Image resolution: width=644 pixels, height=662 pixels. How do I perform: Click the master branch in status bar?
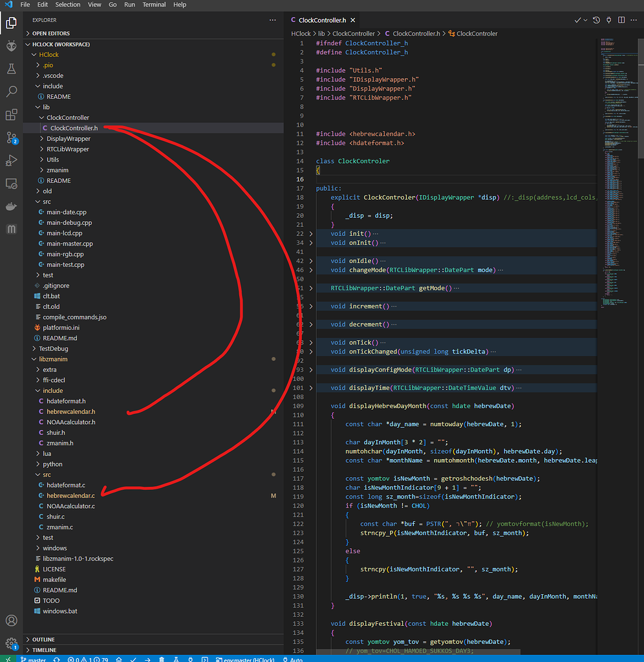(x=33, y=659)
